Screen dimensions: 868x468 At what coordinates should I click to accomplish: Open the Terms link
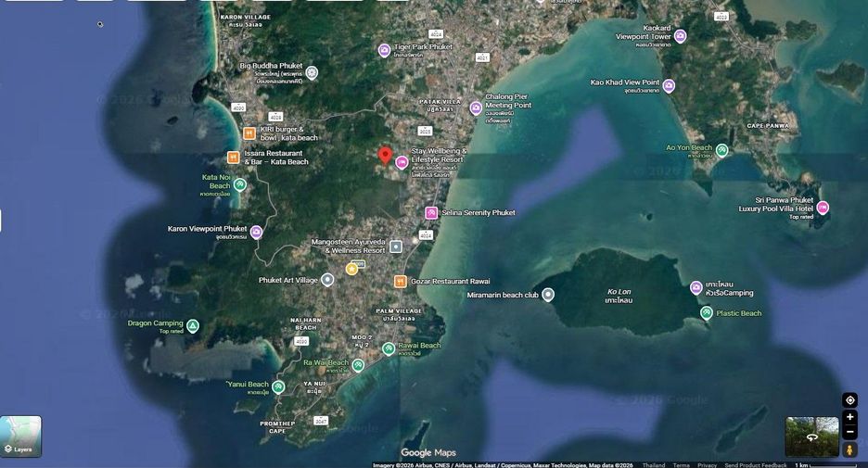click(x=681, y=465)
